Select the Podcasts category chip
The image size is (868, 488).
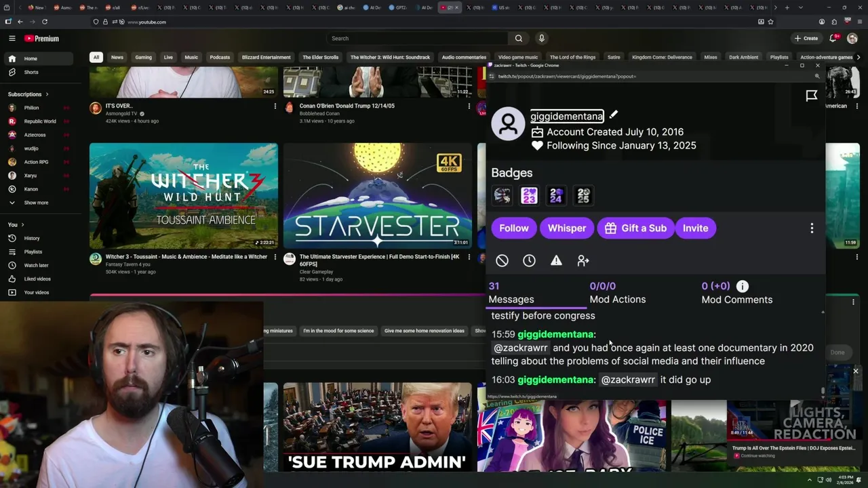(220, 58)
